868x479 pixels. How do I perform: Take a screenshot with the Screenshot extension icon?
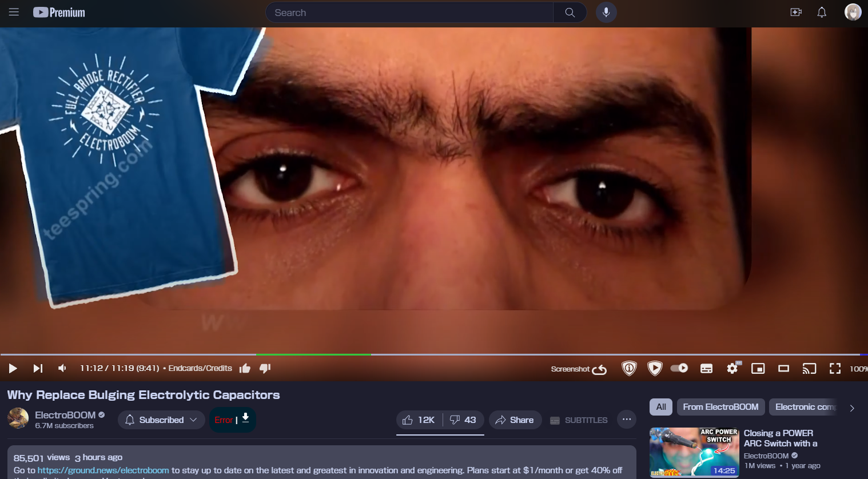(579, 369)
